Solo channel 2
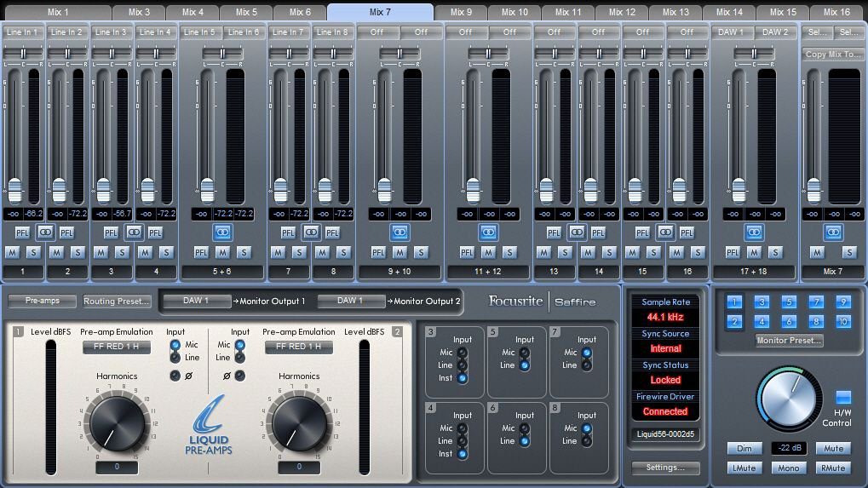The image size is (868, 488). coord(78,252)
